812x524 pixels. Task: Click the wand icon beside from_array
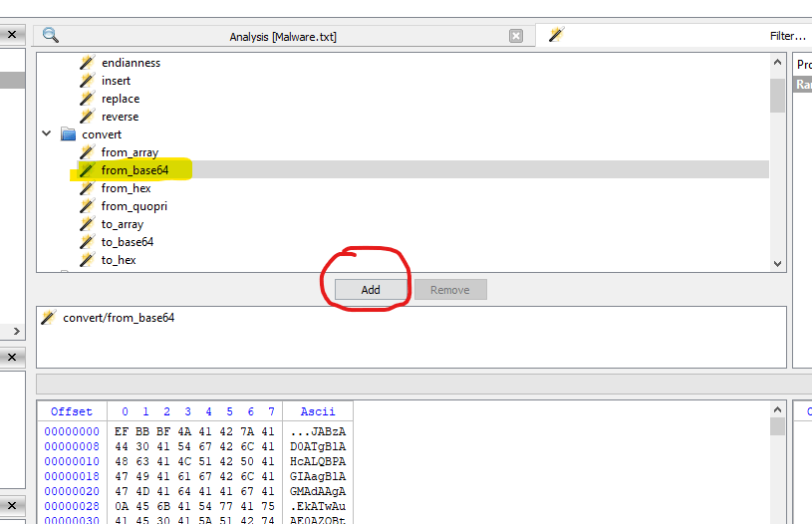tap(87, 152)
